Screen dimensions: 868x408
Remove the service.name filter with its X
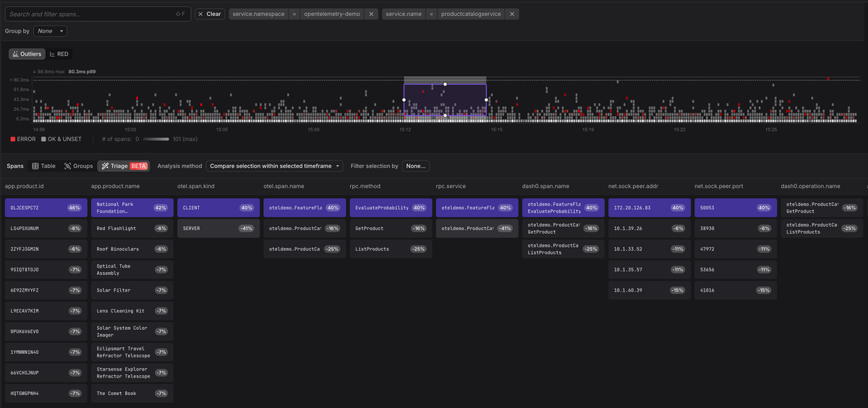click(x=512, y=14)
